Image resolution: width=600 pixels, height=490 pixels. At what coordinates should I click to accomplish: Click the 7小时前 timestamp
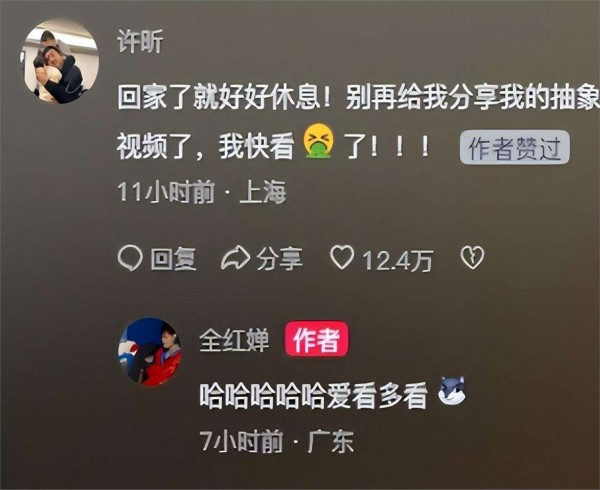click(241, 441)
